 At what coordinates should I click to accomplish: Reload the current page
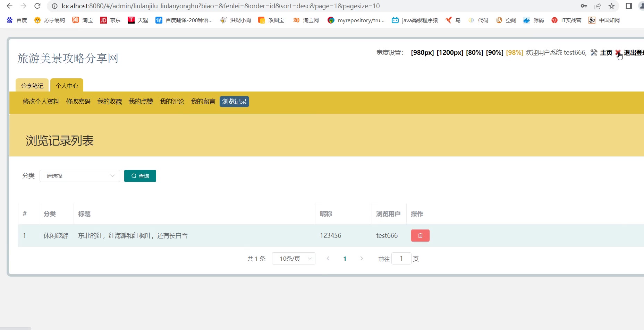(x=37, y=6)
